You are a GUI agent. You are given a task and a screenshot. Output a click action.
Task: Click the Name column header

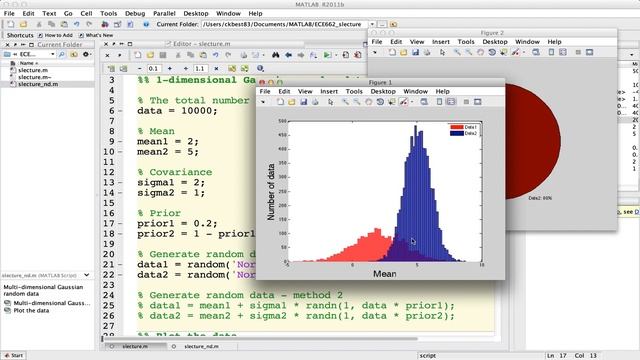(x=29, y=63)
